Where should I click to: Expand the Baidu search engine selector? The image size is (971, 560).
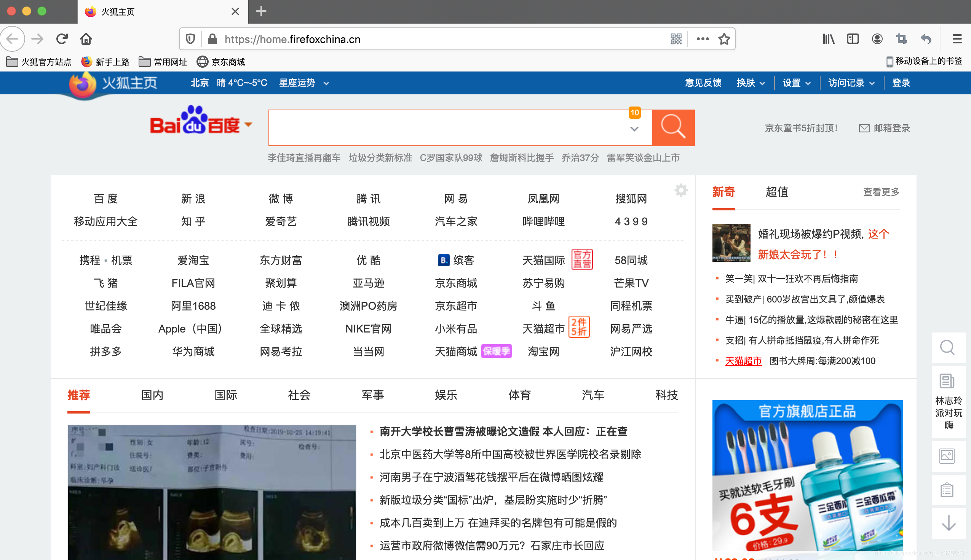click(249, 124)
